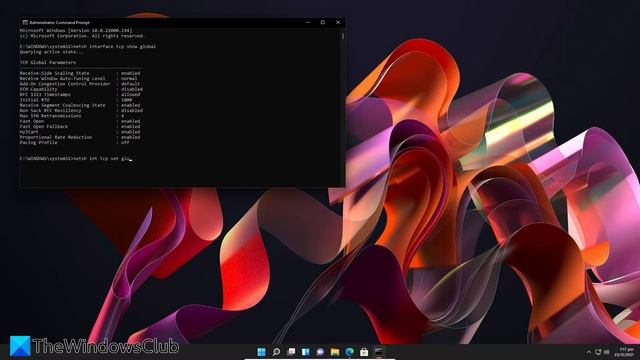The image size is (640, 360).
Task: Launch Microsoft Edge from the taskbar
Action: (349, 351)
